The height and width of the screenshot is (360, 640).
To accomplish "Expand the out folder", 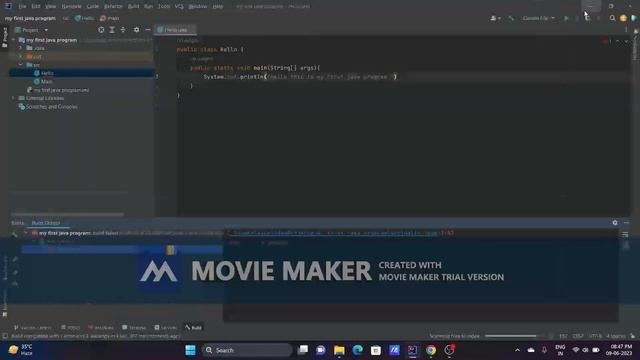I will point(21,56).
